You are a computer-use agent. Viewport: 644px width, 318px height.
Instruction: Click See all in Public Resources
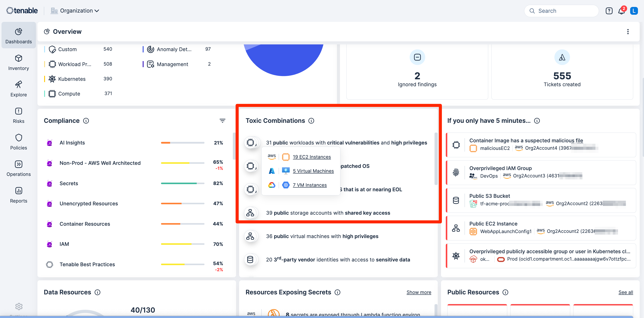(626, 292)
